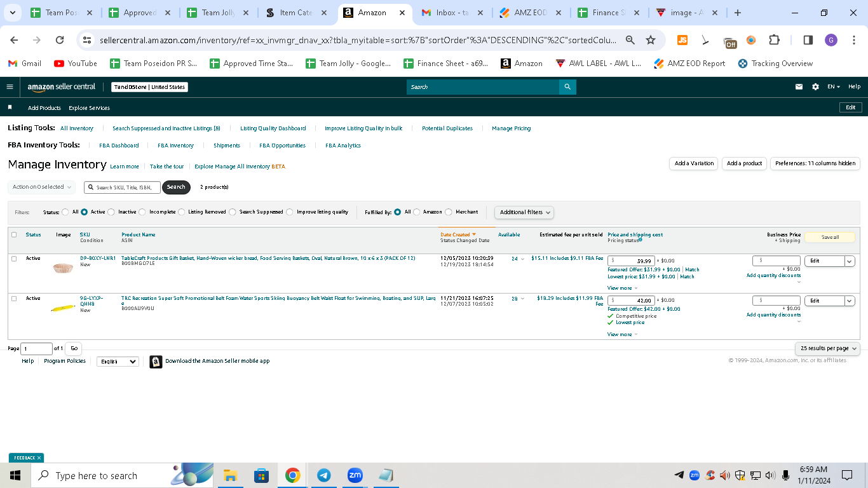
Task: Select the Inactive status filter
Action: tap(112, 212)
